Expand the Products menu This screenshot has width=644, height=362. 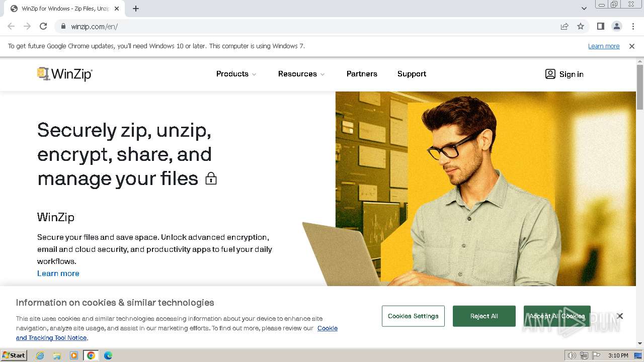(236, 74)
